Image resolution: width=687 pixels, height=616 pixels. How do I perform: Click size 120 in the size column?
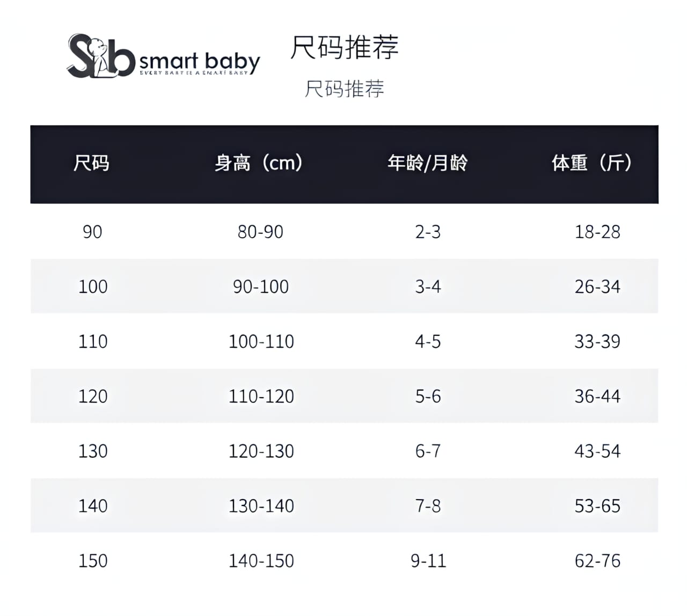(93, 397)
